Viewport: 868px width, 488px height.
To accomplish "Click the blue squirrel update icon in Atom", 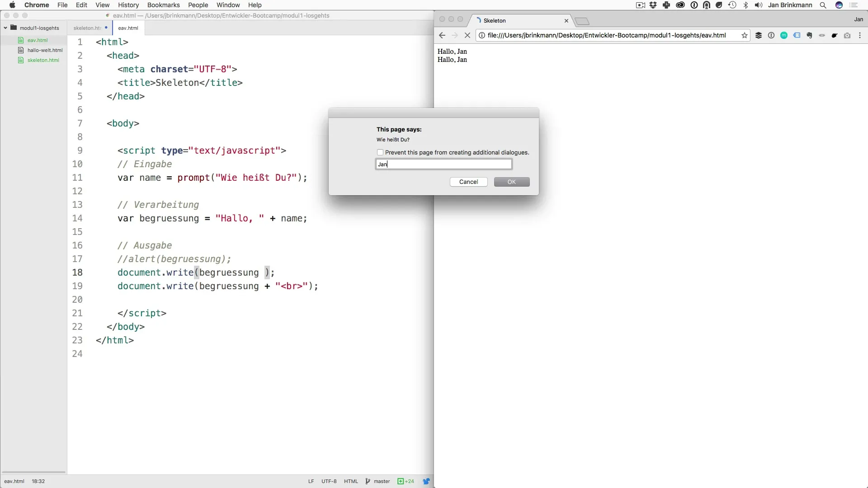I will tap(426, 481).
